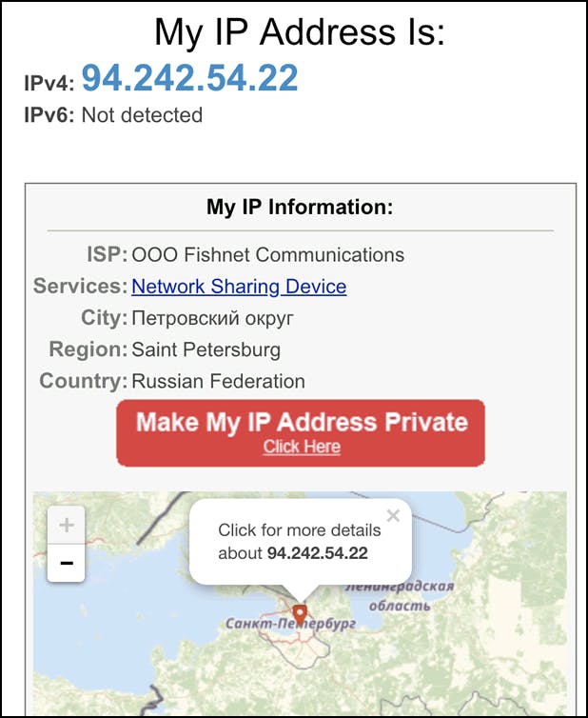Click Make My IP Address Private button

coord(301,433)
